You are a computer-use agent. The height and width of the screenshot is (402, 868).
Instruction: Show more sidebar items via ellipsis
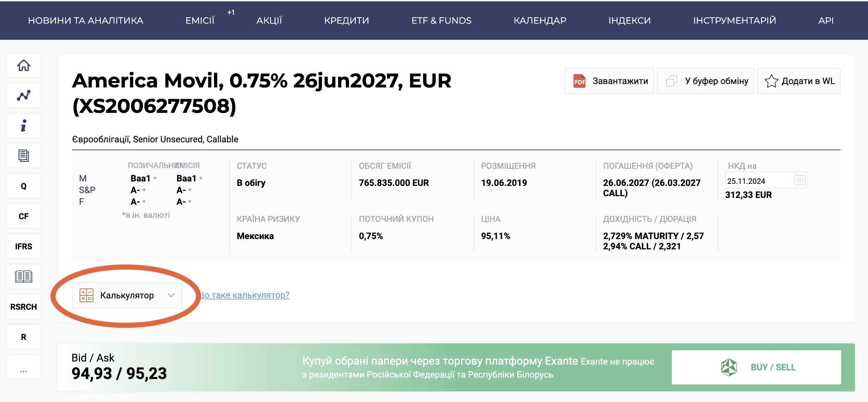24,367
